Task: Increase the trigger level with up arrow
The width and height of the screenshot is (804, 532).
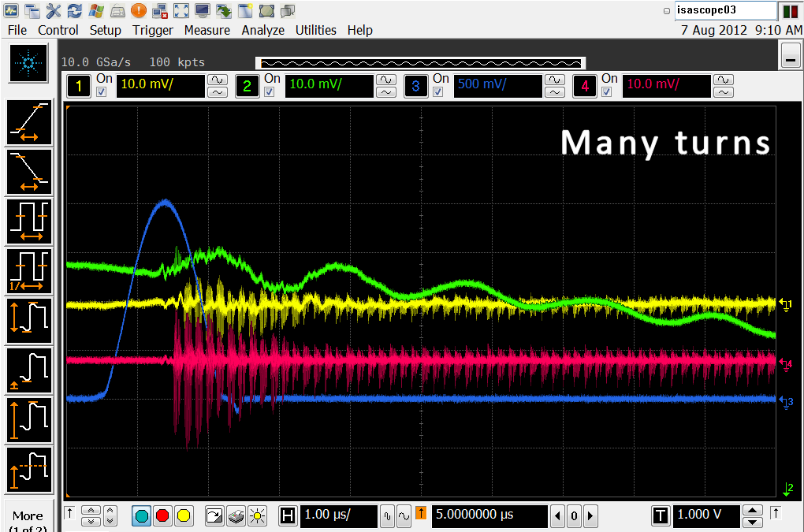Action: point(753,510)
